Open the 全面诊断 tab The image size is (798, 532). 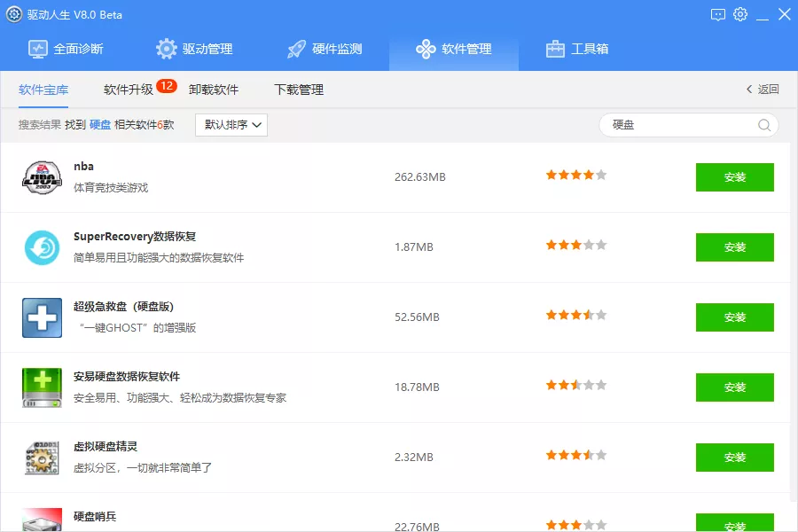(66, 49)
